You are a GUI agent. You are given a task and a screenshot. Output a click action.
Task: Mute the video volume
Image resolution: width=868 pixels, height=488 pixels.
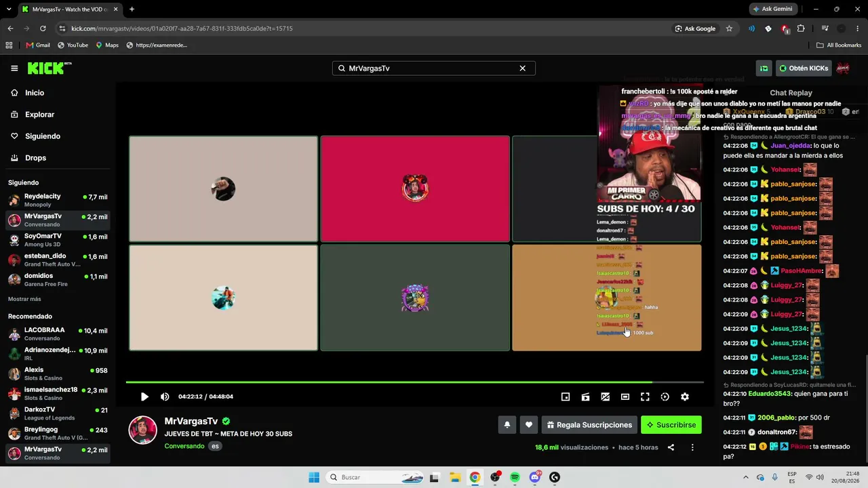point(165,396)
